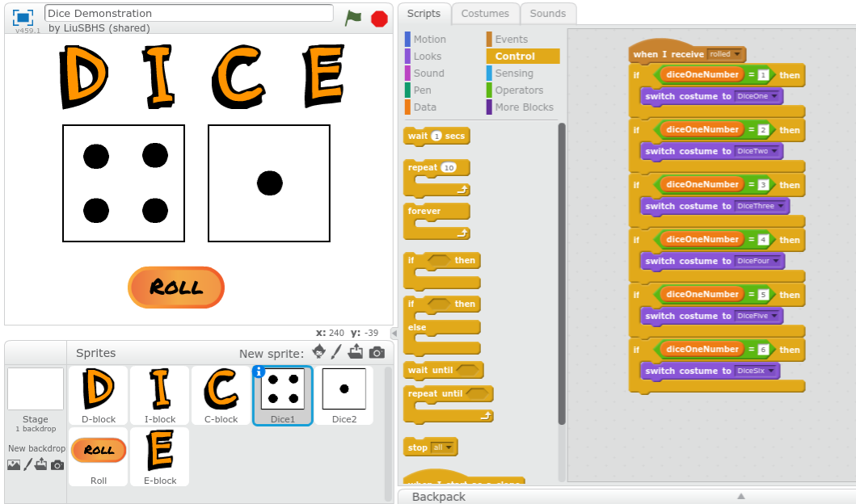Screen dimensions: 856x504
Task: Switch to the Costumes tab
Action: [485, 14]
